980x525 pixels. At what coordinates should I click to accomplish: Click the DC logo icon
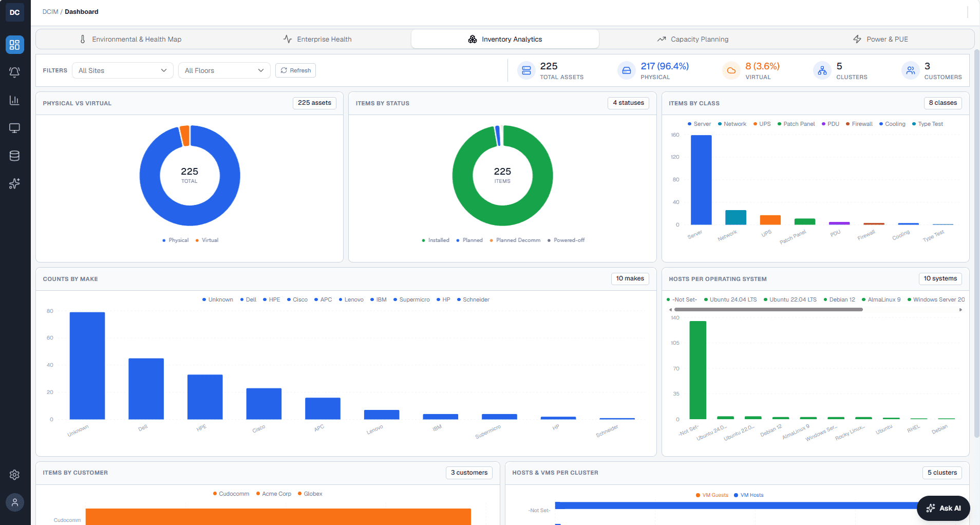point(15,12)
